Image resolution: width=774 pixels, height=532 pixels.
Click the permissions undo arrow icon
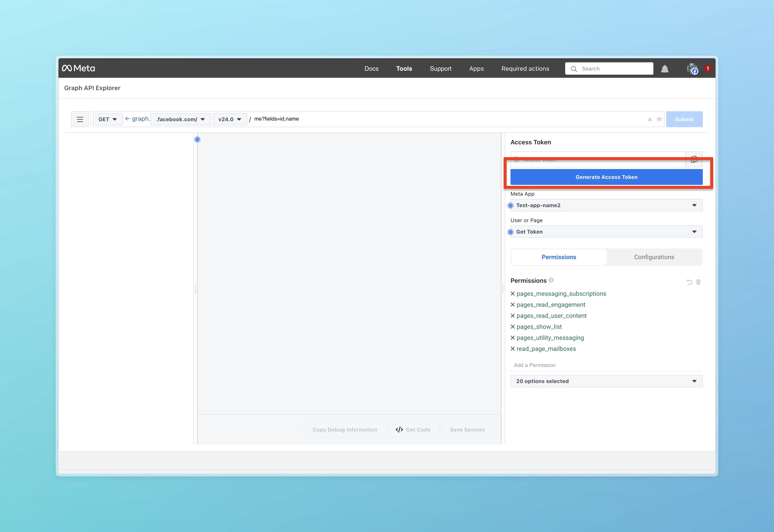[x=689, y=282]
